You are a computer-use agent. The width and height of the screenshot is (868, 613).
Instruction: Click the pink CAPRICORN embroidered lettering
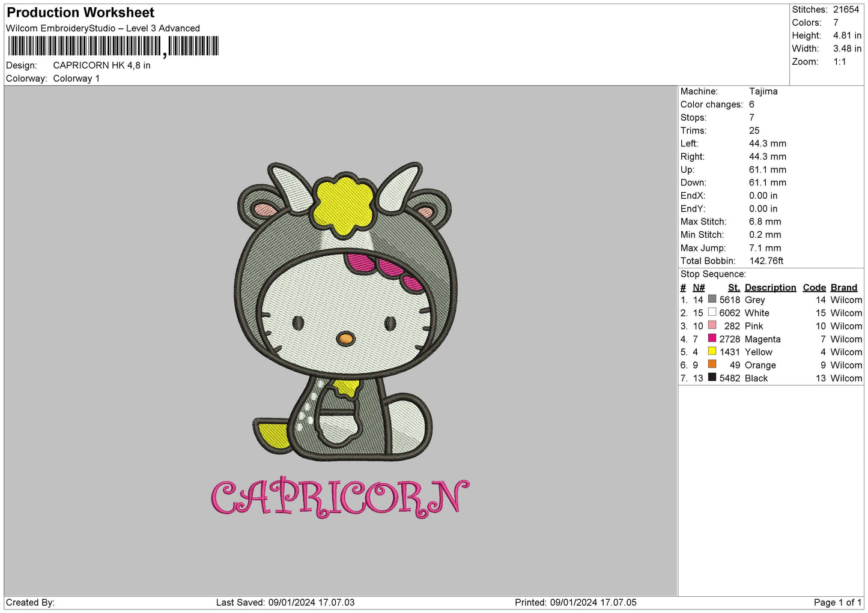[340, 498]
